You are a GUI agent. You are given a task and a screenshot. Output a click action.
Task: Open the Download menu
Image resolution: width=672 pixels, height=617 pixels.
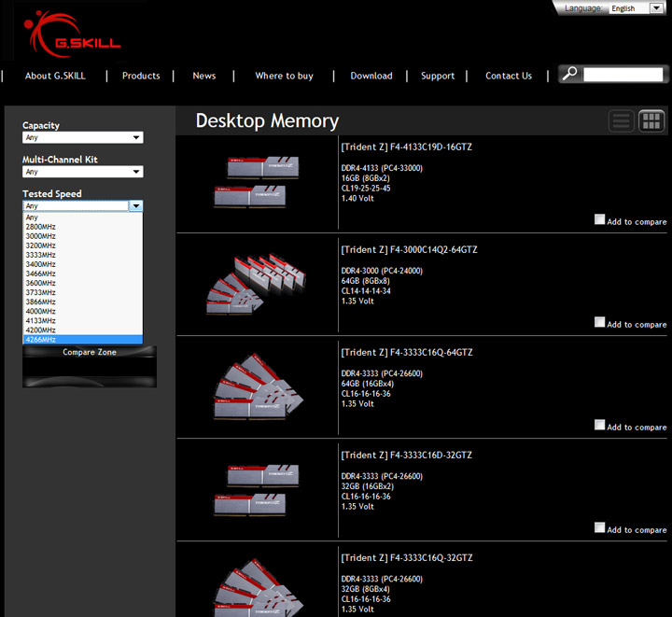(x=371, y=76)
